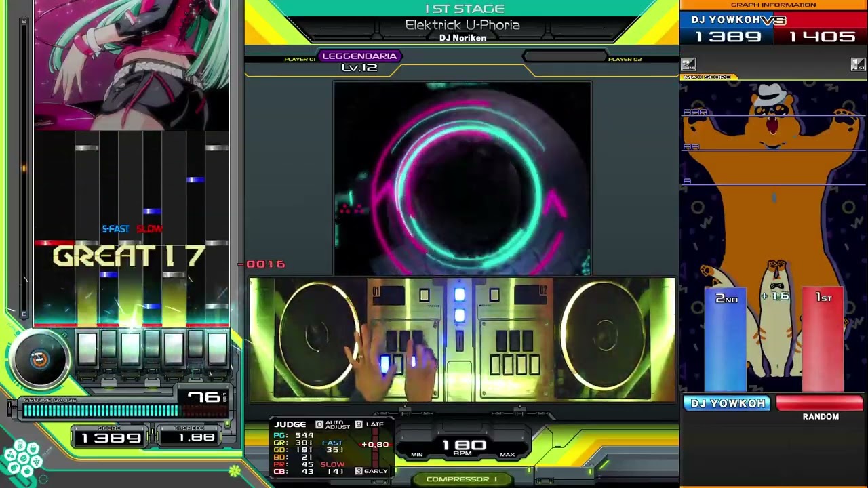
Task: Click the GD 191 judge row
Action: [294, 450]
